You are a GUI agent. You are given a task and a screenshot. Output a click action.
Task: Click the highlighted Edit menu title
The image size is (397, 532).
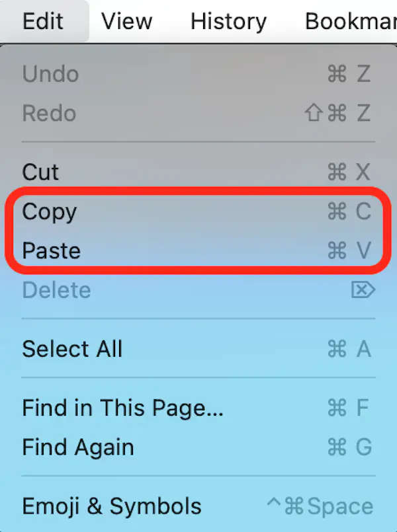[43, 21]
